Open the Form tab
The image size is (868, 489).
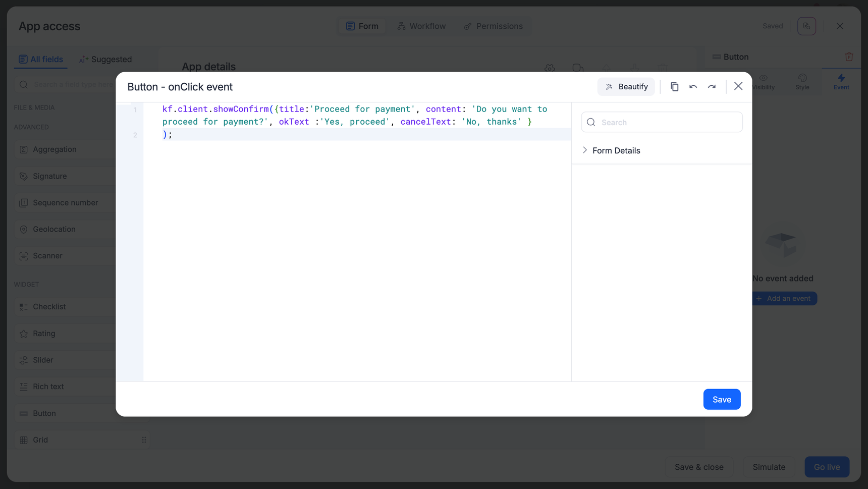click(362, 26)
